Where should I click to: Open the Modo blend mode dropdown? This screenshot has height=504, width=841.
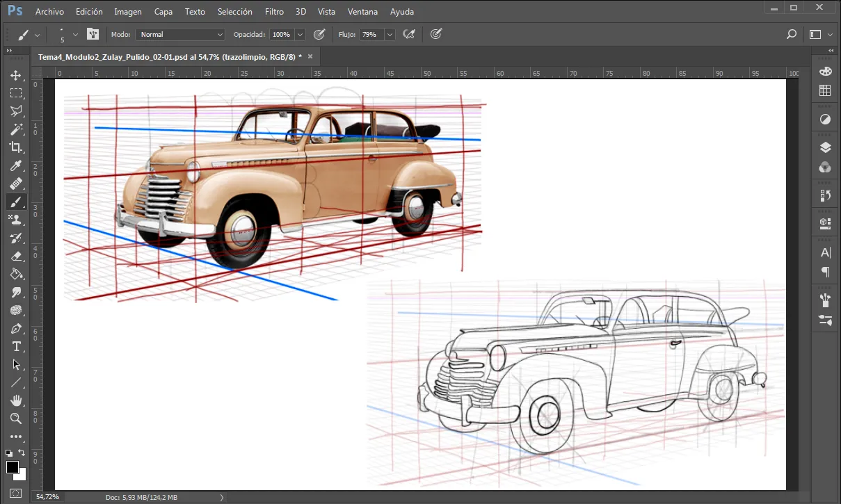180,34
